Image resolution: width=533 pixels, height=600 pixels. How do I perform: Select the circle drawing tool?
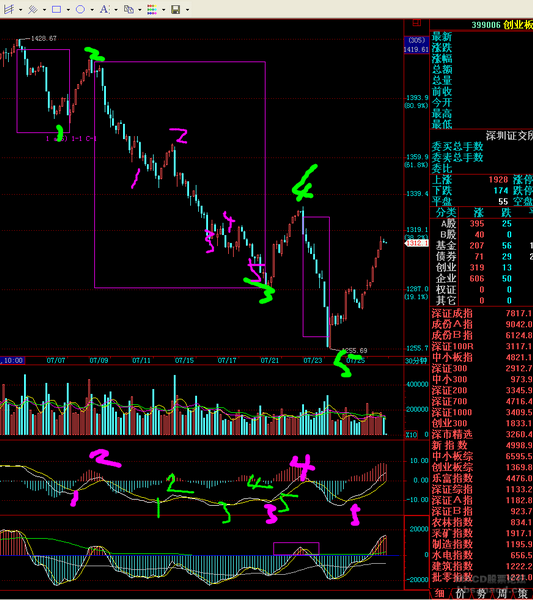point(80,9)
